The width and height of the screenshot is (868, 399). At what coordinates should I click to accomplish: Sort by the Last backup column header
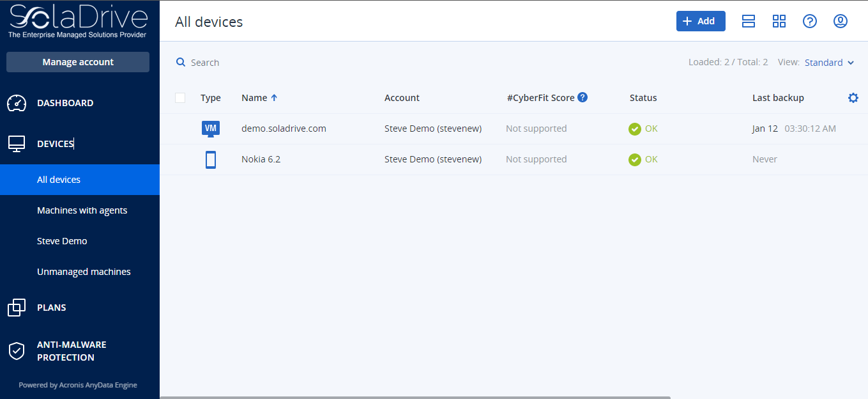tap(778, 98)
